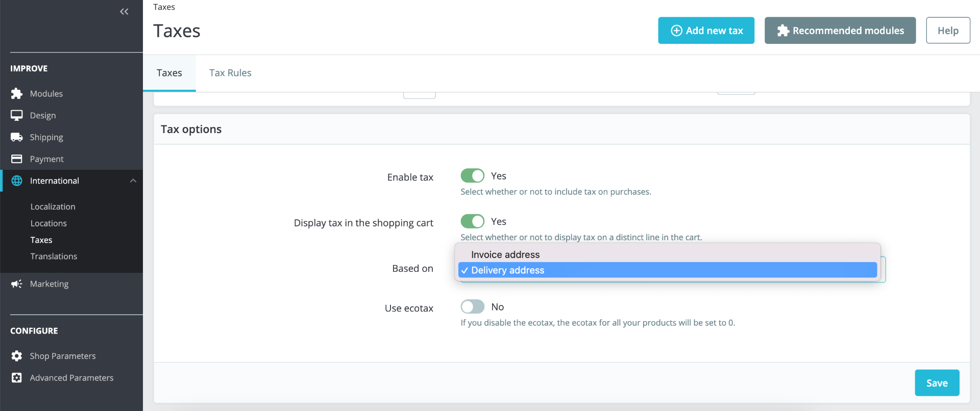Open Localization in the sidebar submenu
Image resolution: width=980 pixels, height=411 pixels.
point(53,207)
